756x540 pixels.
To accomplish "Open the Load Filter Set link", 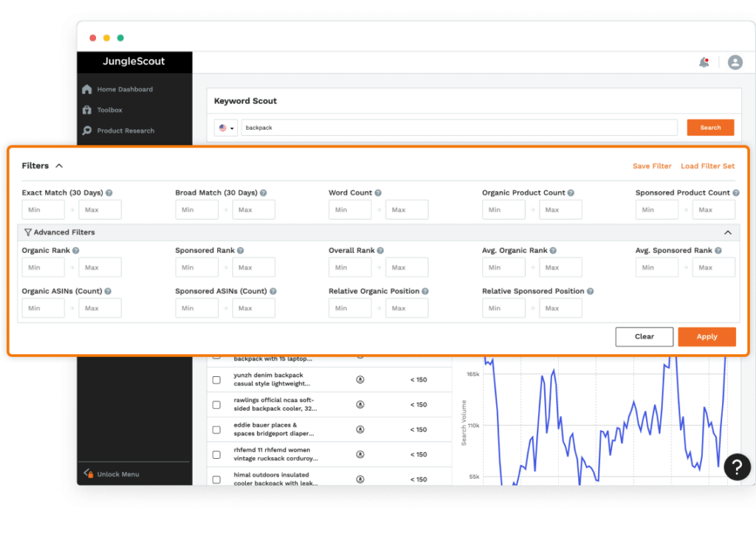I will (x=708, y=166).
